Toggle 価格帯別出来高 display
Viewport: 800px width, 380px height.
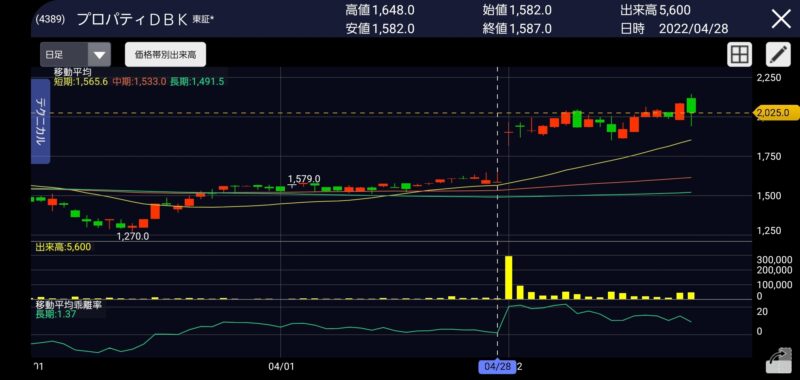165,55
